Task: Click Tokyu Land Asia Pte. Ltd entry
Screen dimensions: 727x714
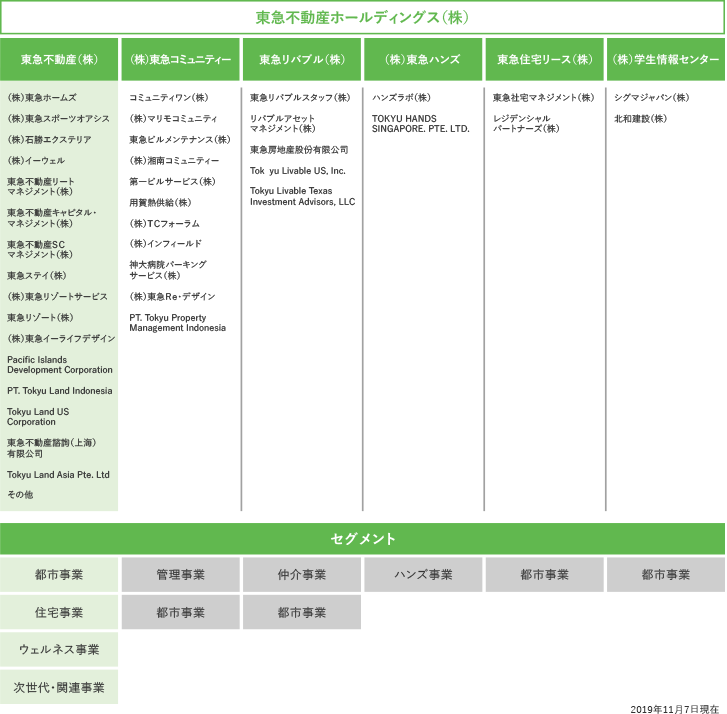Action: 58,475
